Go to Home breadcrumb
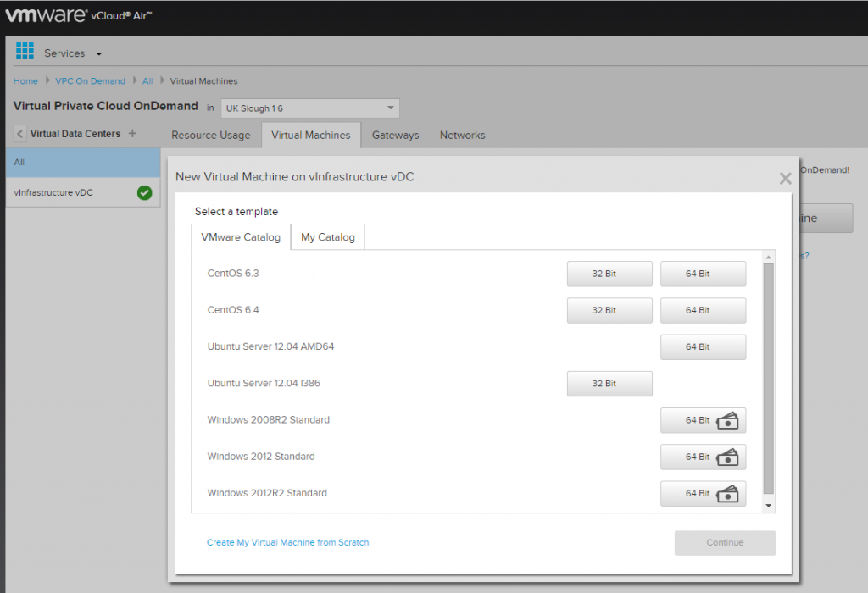Screen dimensions: 868x593 click(x=25, y=81)
